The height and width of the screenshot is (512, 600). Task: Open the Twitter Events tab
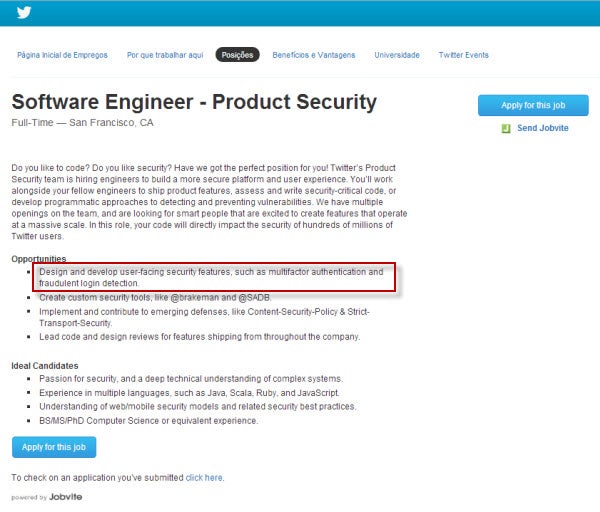coord(464,55)
